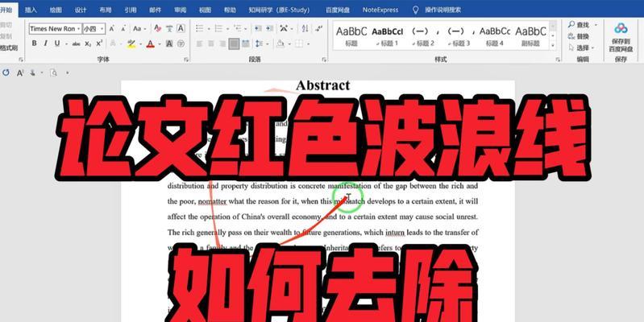The width and height of the screenshot is (644, 322).
Task: Click decrease indent icon
Action: point(258,28)
